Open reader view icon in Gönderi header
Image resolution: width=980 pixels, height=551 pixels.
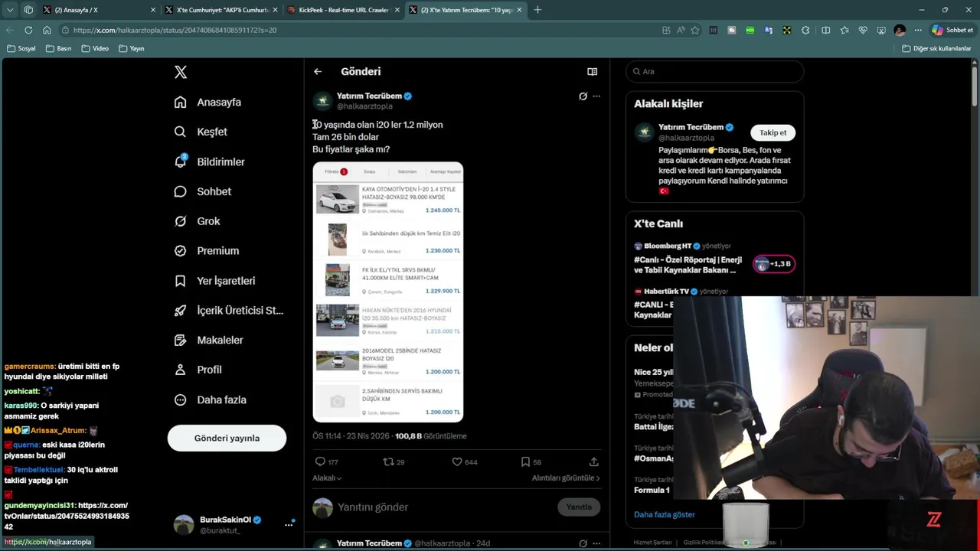pyautogui.click(x=592, y=71)
